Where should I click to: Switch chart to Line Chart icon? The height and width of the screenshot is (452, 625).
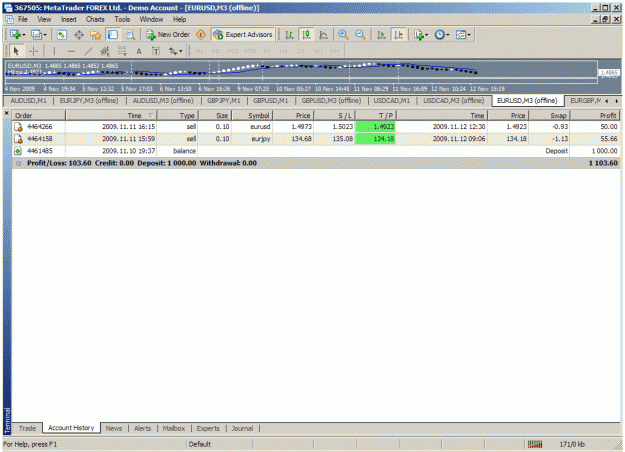pos(324,35)
